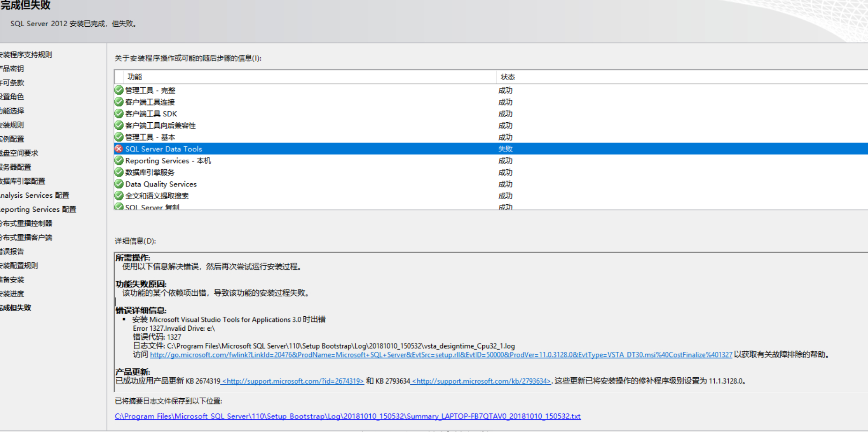Image resolution: width=868 pixels, height=432 pixels.
Task: Click the green check icon beside 管理工具 - 基本
Action: tap(119, 137)
